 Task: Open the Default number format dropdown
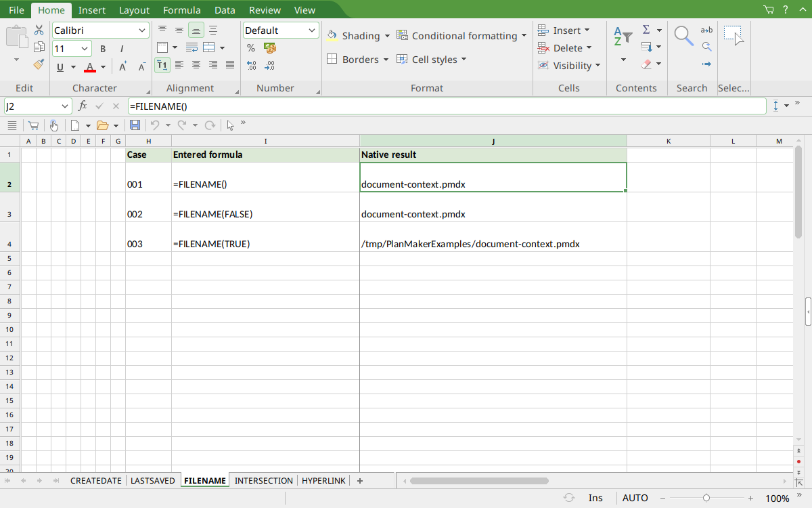(312, 30)
